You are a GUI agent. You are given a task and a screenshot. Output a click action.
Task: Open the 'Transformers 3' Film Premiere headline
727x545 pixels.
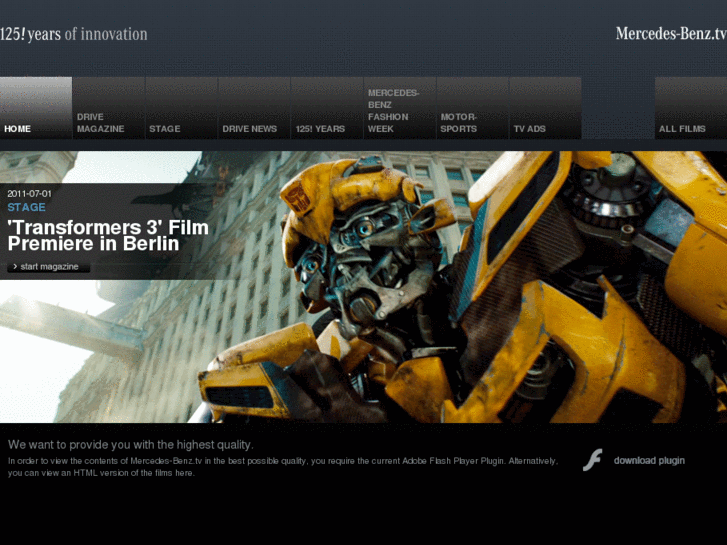[x=108, y=235]
